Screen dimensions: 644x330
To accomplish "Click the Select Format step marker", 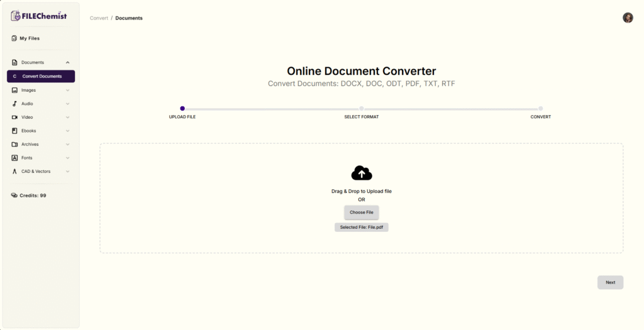I will point(362,109).
